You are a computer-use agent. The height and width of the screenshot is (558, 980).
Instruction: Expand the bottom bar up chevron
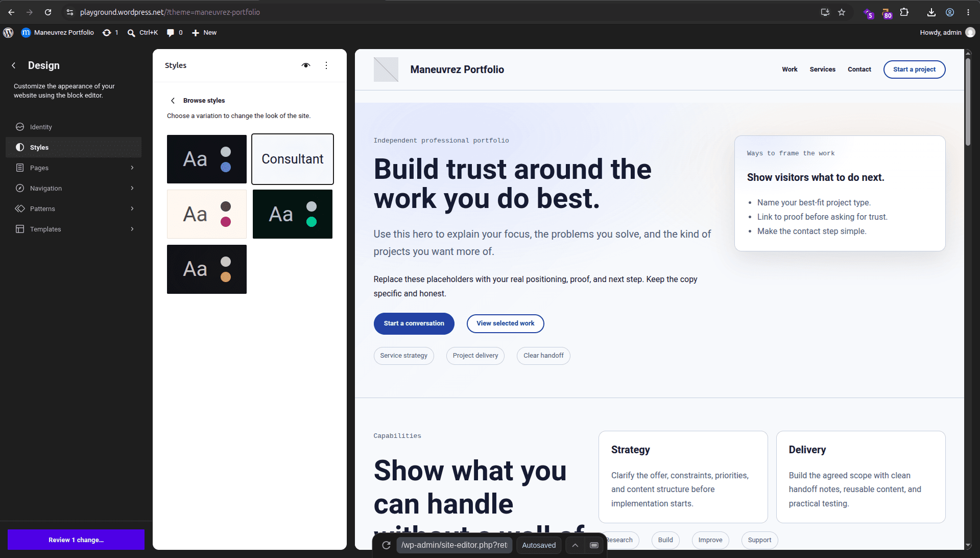tap(575, 545)
